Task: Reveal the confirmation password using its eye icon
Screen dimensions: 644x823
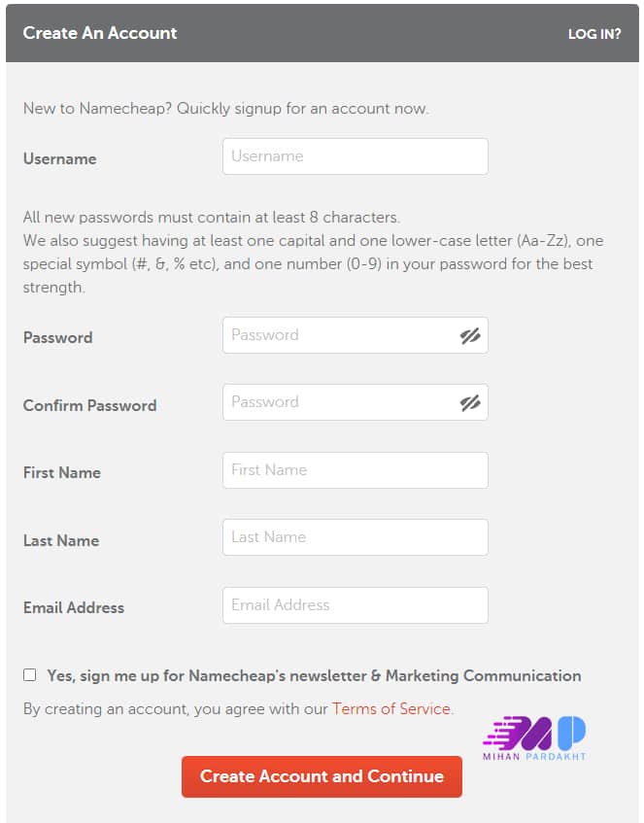Action: pyautogui.click(x=471, y=402)
